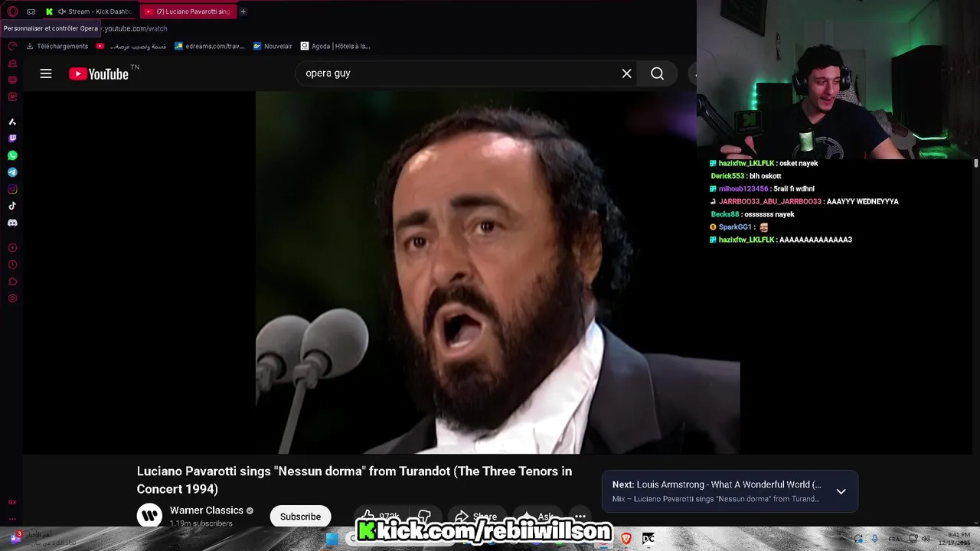Screen dimensions: 980x551
Task: Open a new browser tab
Action: pyautogui.click(x=243, y=11)
